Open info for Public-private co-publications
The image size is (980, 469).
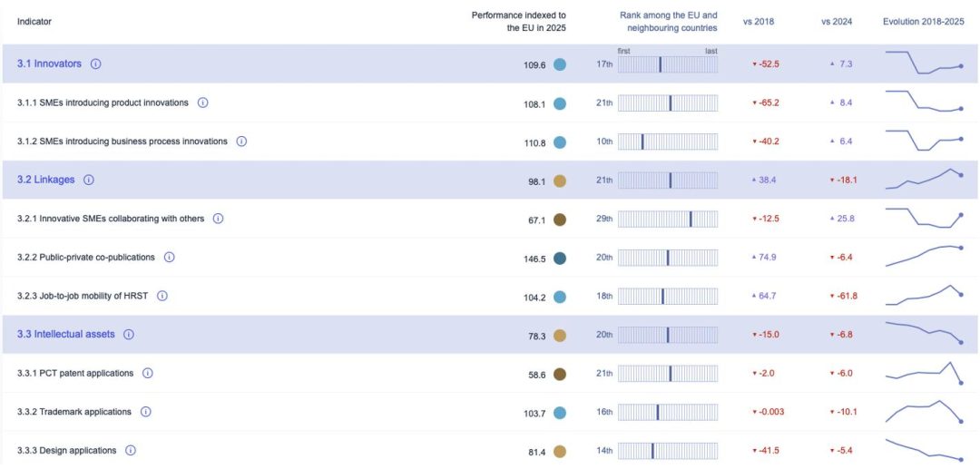(x=170, y=258)
